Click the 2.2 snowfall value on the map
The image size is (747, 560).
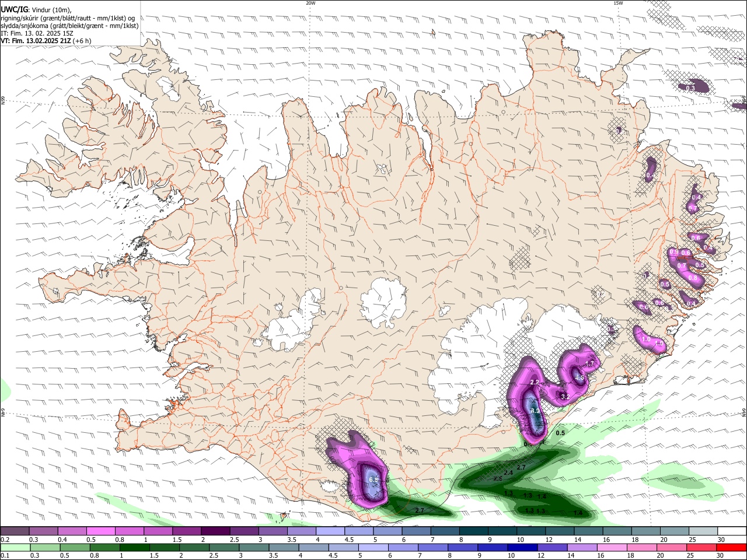(535, 382)
